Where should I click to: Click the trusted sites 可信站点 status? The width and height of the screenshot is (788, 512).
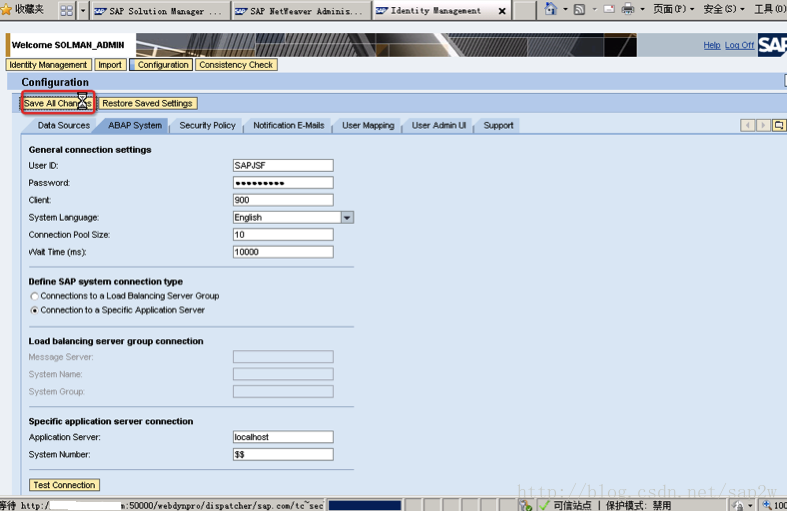572,505
